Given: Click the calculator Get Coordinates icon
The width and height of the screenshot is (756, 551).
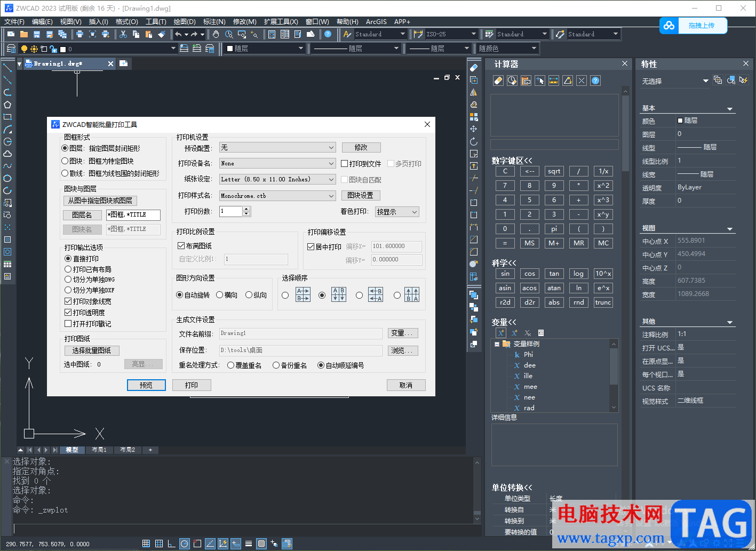Looking at the screenshot, I should pyautogui.click(x=540, y=81).
